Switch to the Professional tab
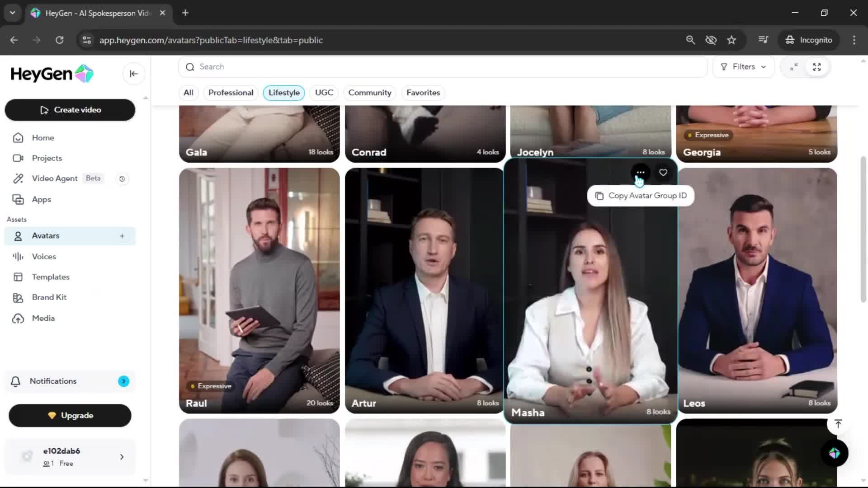The width and height of the screenshot is (868, 488). click(231, 93)
